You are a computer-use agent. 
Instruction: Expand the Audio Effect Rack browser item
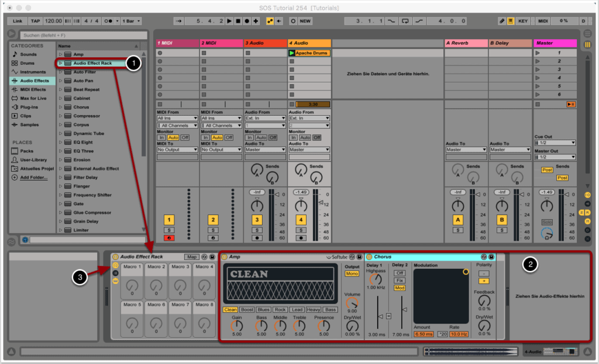60,63
